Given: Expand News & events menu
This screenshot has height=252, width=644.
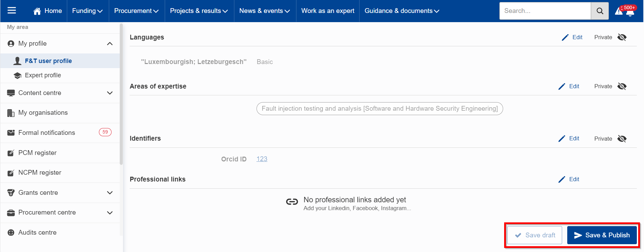Looking at the screenshot, I should tap(265, 11).
